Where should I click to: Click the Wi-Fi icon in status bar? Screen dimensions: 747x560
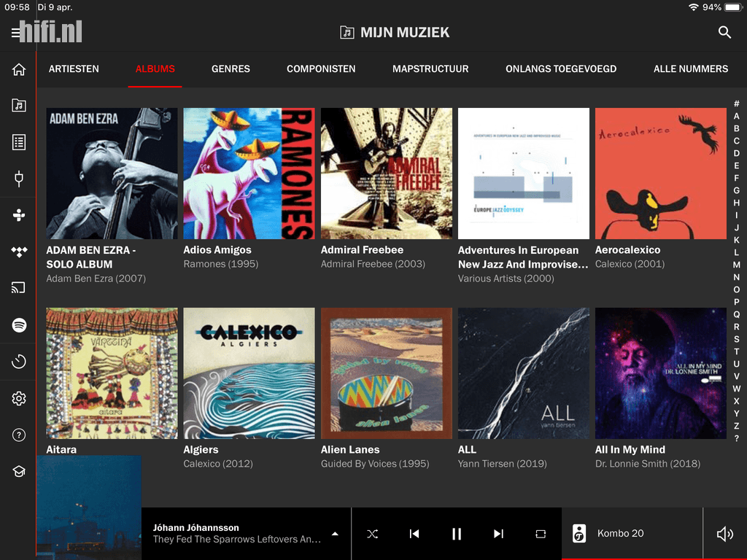pos(694,7)
